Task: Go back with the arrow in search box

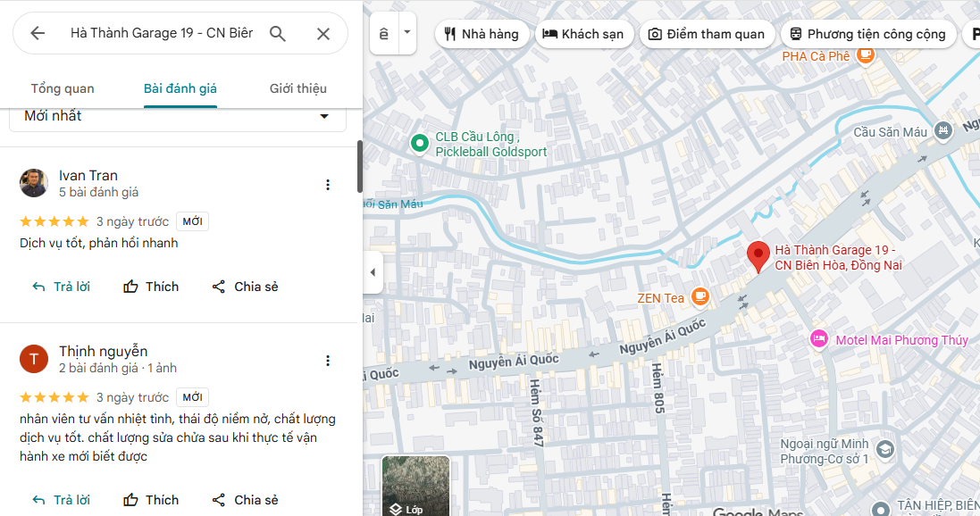Action: click(38, 33)
